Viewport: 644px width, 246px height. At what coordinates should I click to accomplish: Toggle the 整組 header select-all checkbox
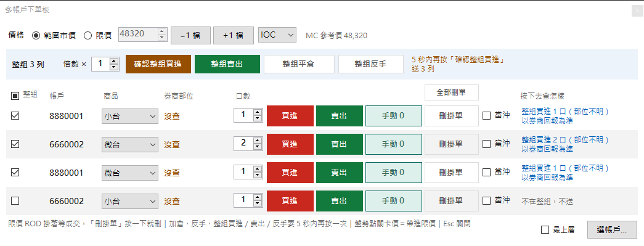[x=15, y=96]
